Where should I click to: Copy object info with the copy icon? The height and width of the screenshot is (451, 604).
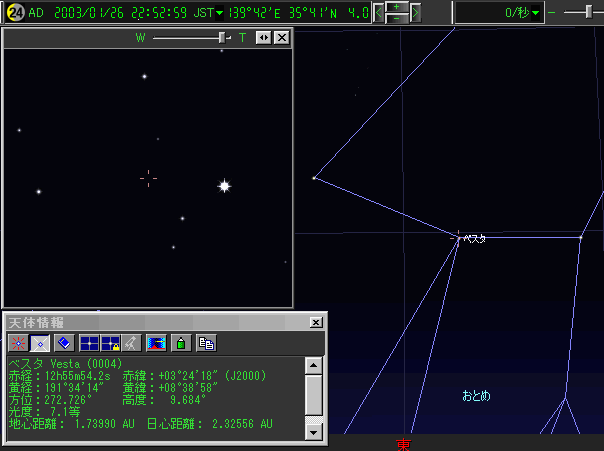[x=207, y=342]
